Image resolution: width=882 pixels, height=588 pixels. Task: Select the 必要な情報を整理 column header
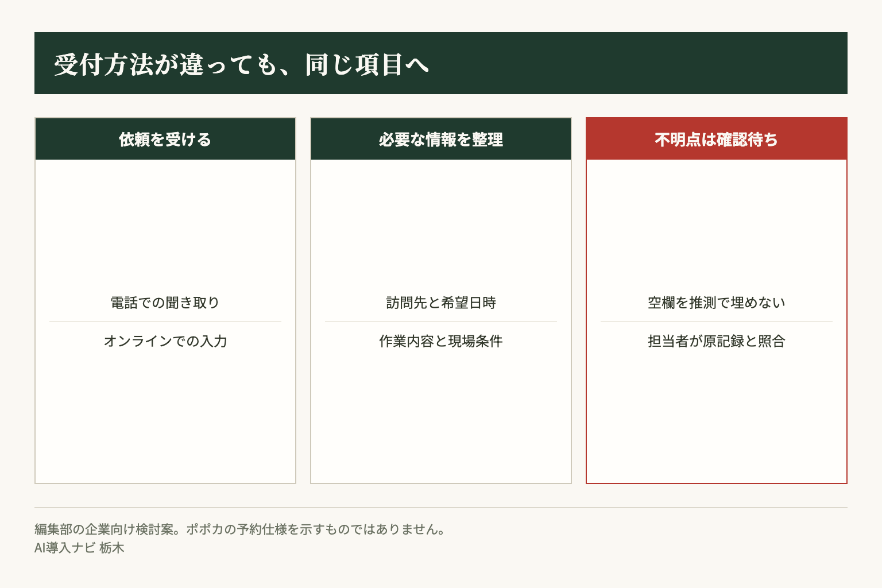click(x=441, y=139)
